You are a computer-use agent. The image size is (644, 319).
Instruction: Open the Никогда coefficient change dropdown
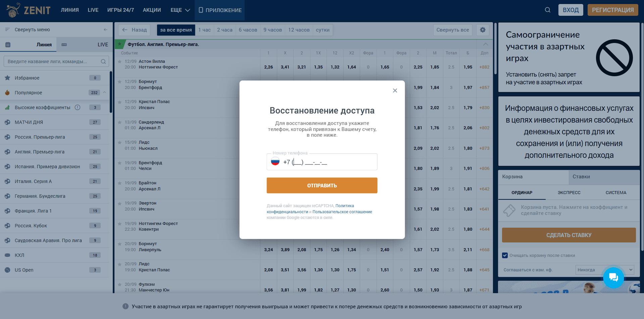click(x=605, y=270)
